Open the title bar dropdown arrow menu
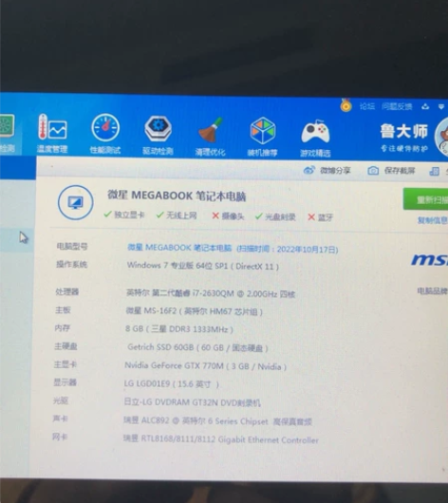Image resolution: width=448 pixels, height=503 pixels. 441,106
